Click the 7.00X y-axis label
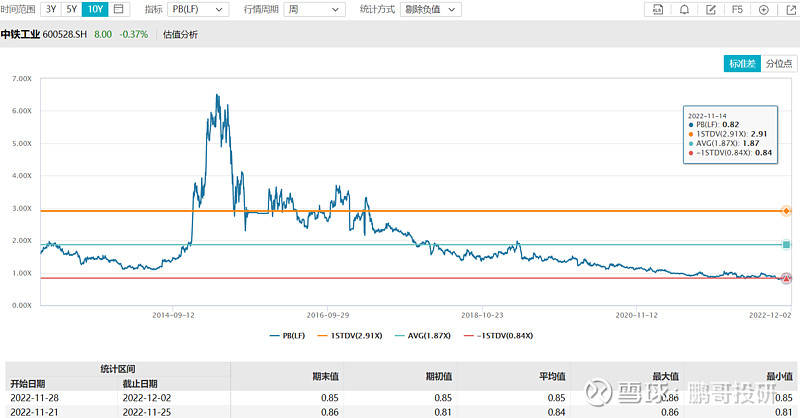The width and height of the screenshot is (800, 418). tap(22, 79)
